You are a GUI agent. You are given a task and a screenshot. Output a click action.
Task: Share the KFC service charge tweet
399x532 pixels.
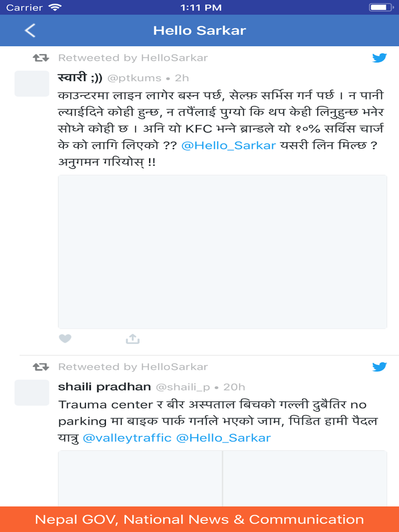132,339
